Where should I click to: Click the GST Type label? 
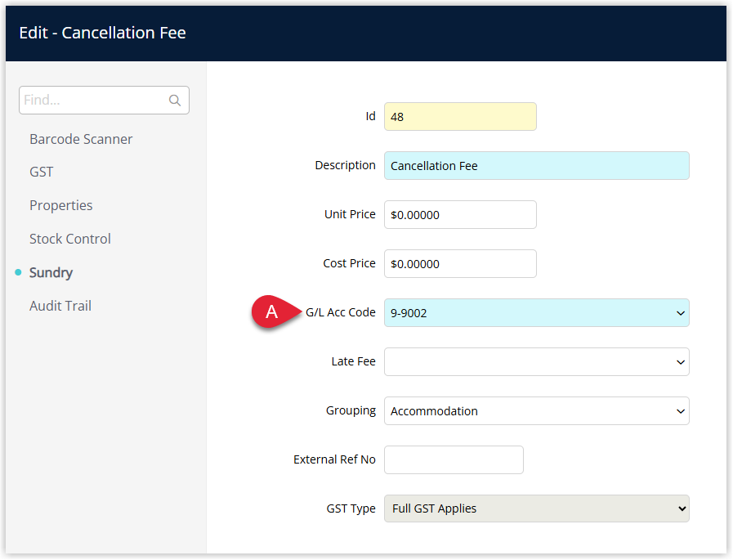[x=351, y=508]
